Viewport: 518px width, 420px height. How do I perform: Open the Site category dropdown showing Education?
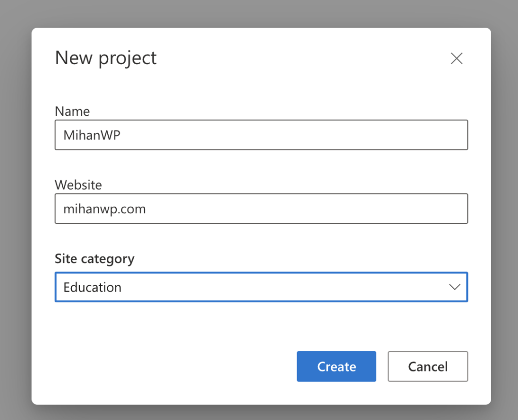click(262, 287)
